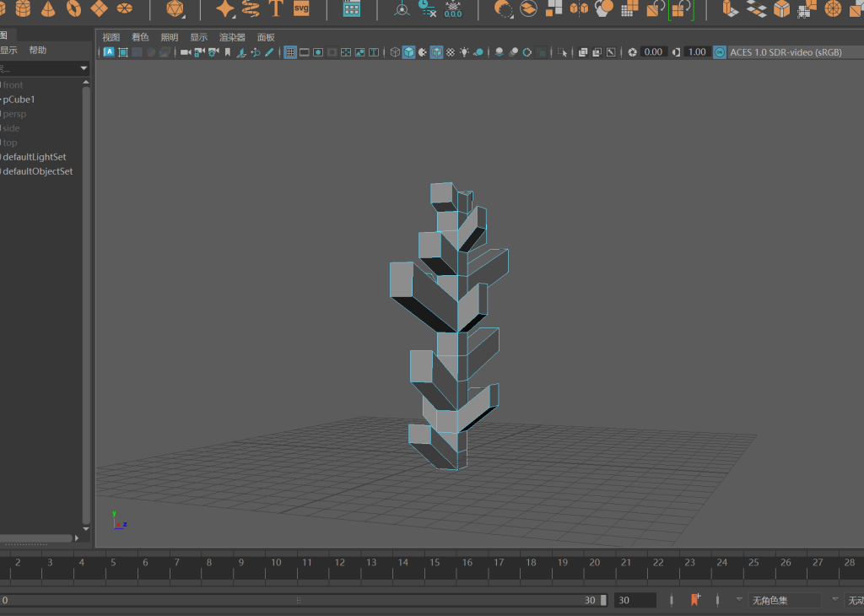Toggle the color management ON button
This screenshot has width=864, height=616.
[x=720, y=52]
